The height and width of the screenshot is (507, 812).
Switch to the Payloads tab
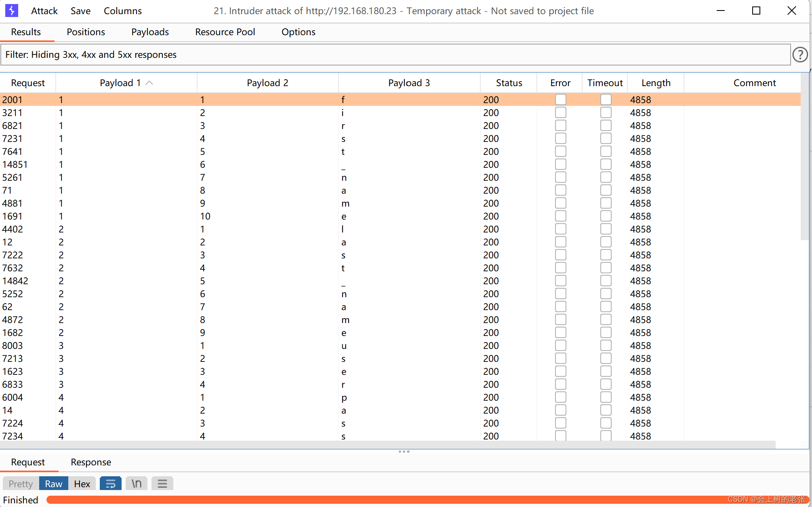pos(150,32)
